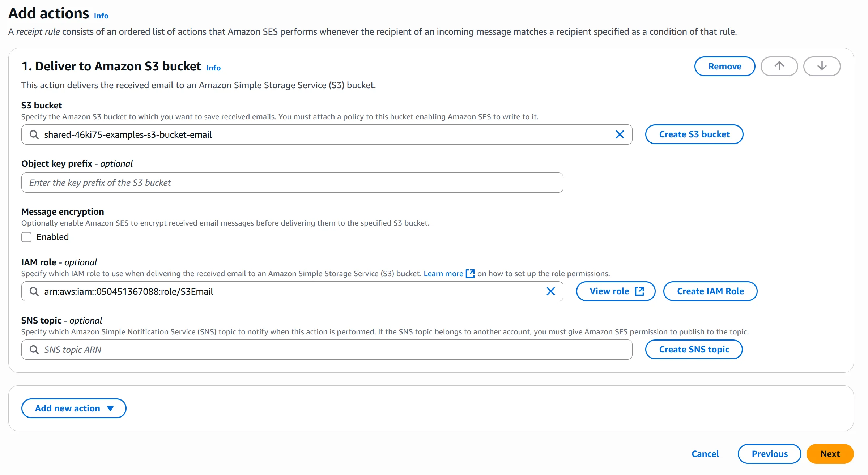Remove the Deliver to S3 bucket action
Screen dimensions: 868x475
click(725, 66)
